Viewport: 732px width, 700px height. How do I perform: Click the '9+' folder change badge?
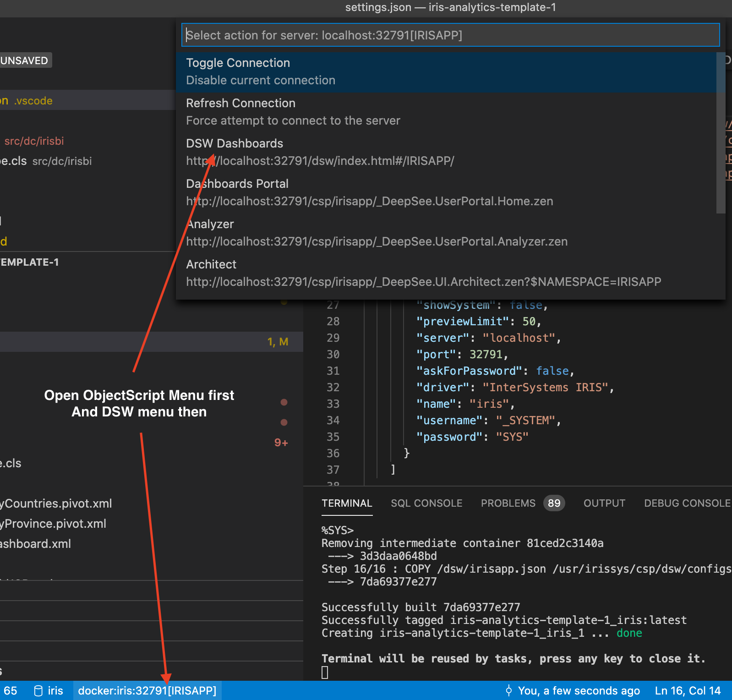[x=281, y=443]
